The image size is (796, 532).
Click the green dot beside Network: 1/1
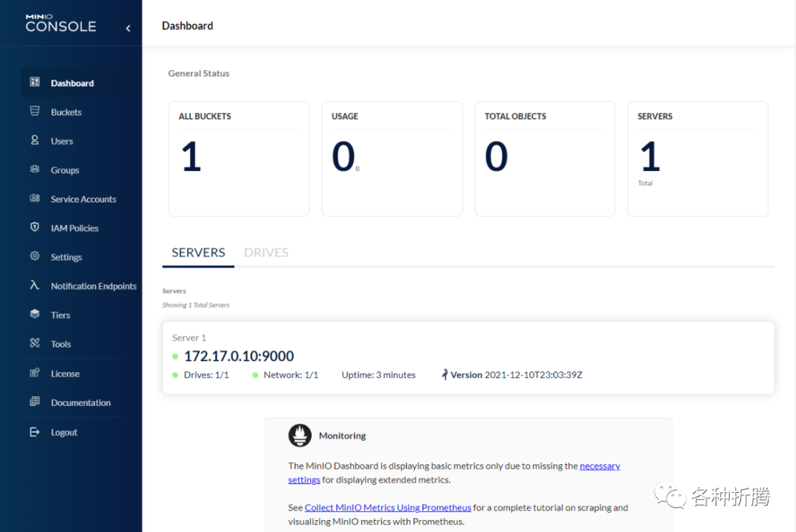tap(255, 375)
